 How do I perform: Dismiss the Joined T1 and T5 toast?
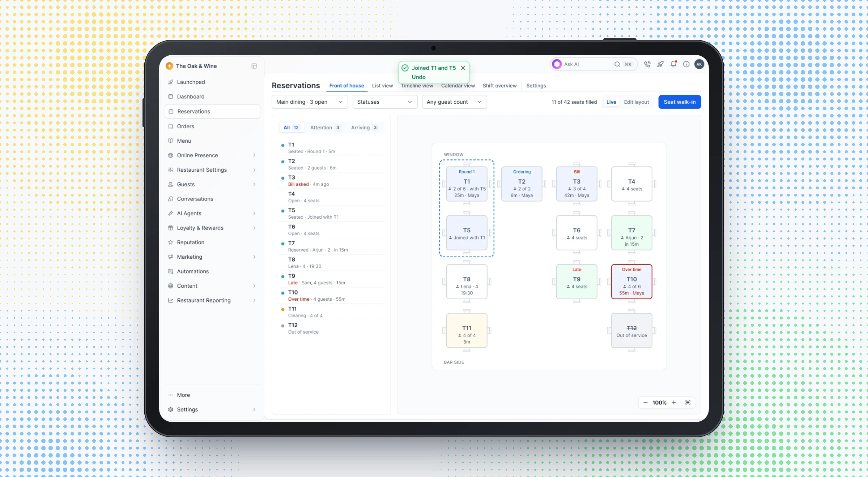(x=463, y=68)
